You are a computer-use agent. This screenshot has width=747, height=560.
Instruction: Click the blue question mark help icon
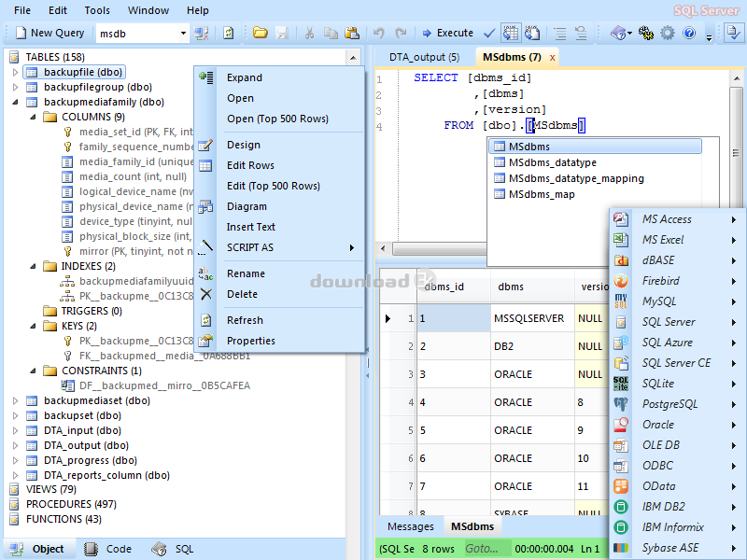689,33
